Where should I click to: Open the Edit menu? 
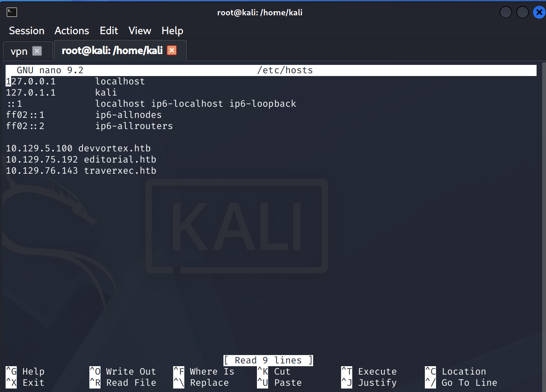pos(109,31)
